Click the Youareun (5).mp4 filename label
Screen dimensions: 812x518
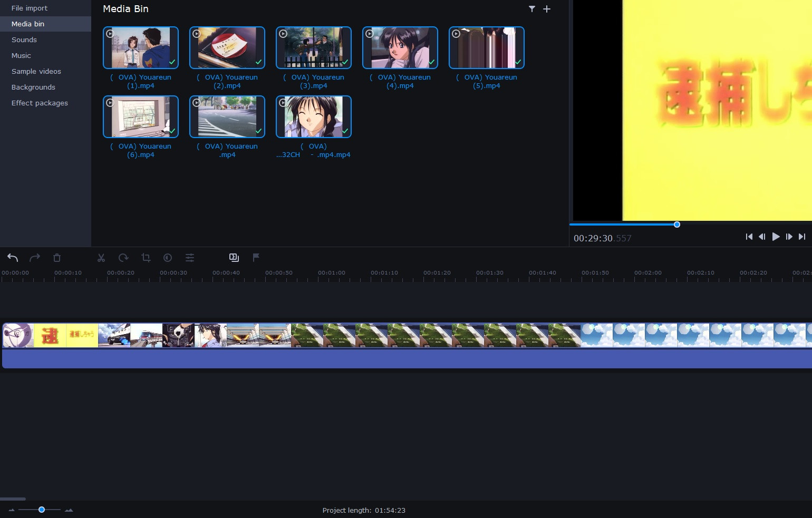487,81
